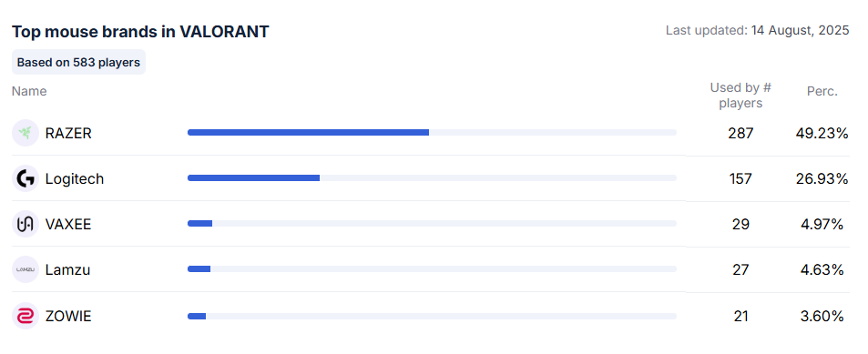Image resolution: width=868 pixels, height=354 pixels.
Task: Open the ZOWIE brand name link
Action: pos(68,316)
